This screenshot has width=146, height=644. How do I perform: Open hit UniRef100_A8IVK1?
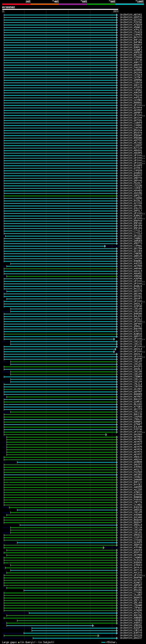click(131, 15)
